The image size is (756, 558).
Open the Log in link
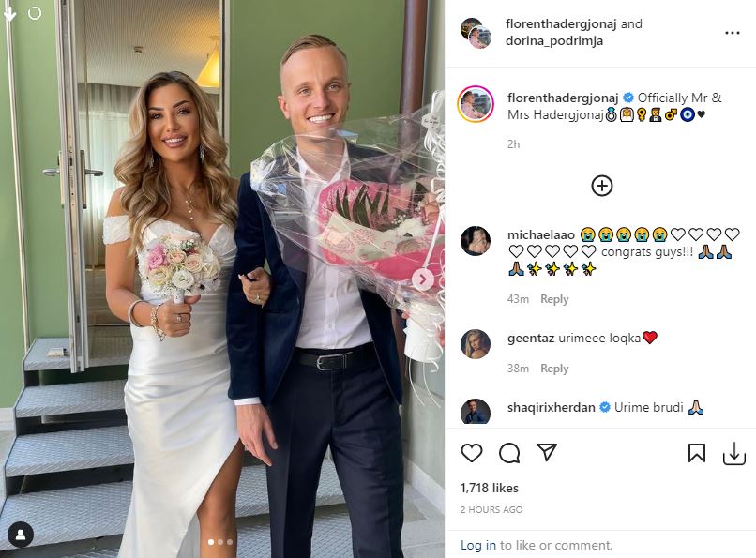pyautogui.click(x=477, y=545)
